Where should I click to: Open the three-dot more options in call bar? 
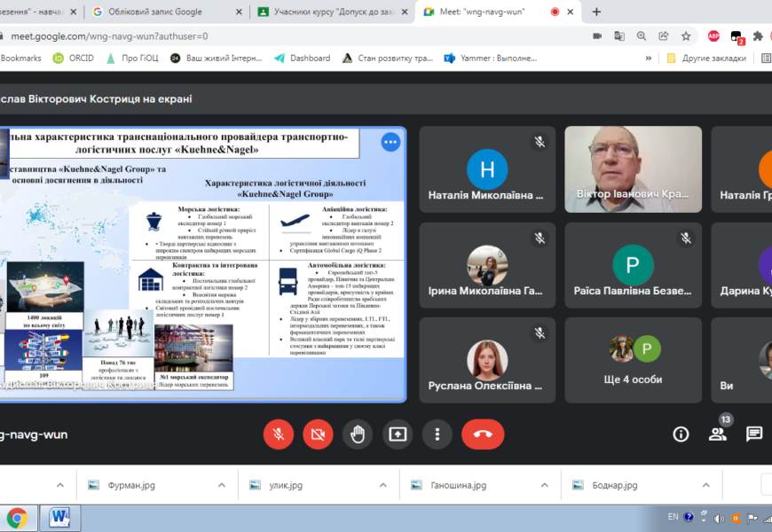(x=437, y=434)
